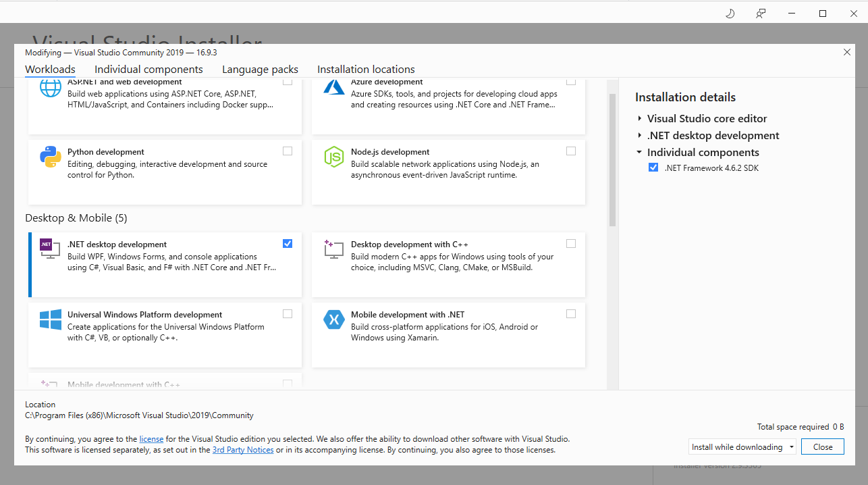Uncheck the .NET desktop development workload

tap(288, 243)
